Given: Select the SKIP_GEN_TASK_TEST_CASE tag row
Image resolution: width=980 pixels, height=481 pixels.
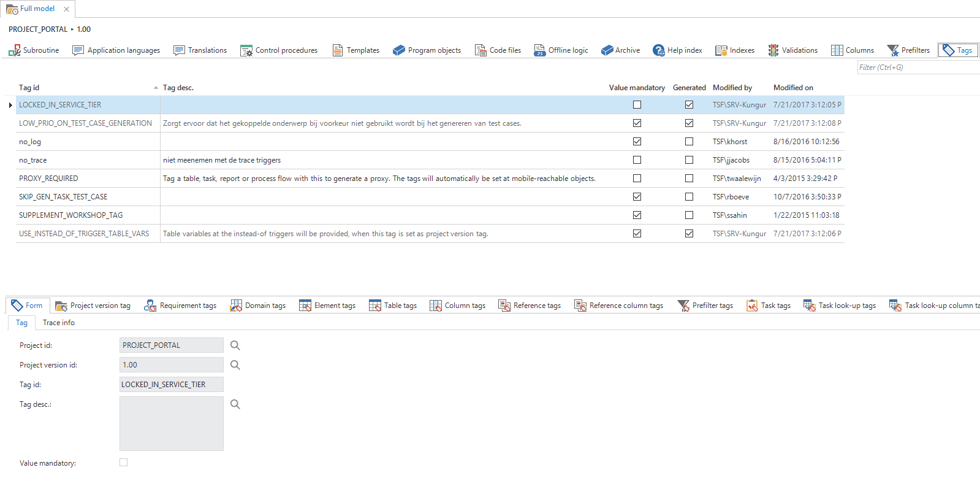Looking at the screenshot, I should (x=63, y=197).
